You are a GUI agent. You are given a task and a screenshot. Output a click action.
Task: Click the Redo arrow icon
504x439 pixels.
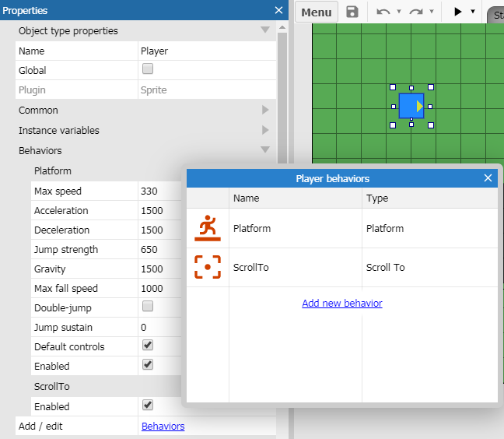pyautogui.click(x=415, y=12)
